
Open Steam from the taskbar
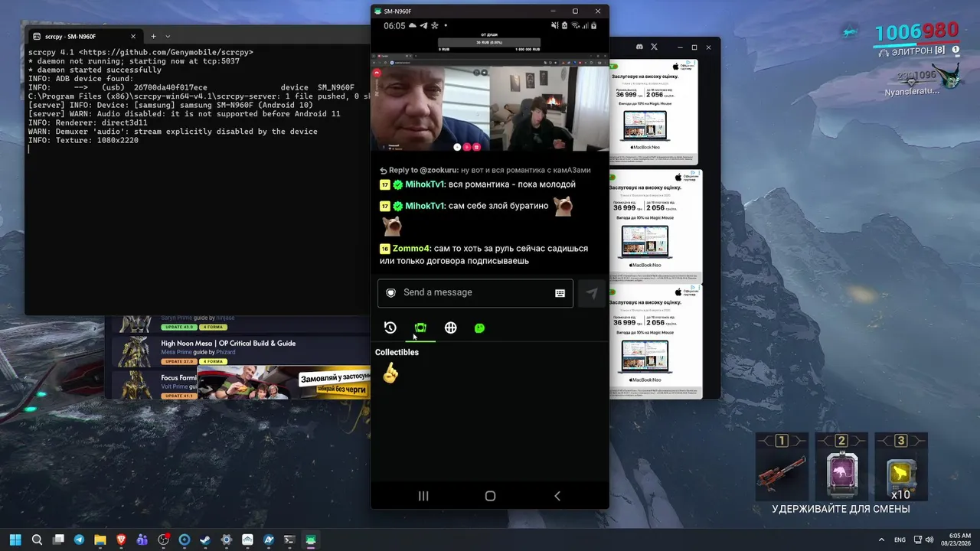coord(205,540)
